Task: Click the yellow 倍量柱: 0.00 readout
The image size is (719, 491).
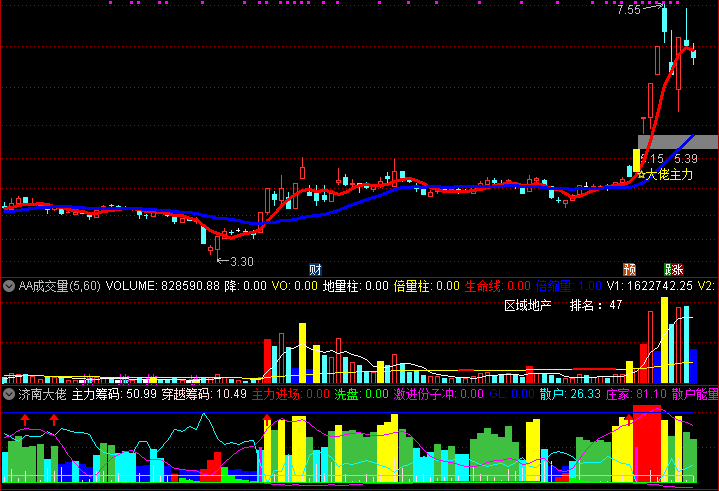Action: tap(426, 286)
